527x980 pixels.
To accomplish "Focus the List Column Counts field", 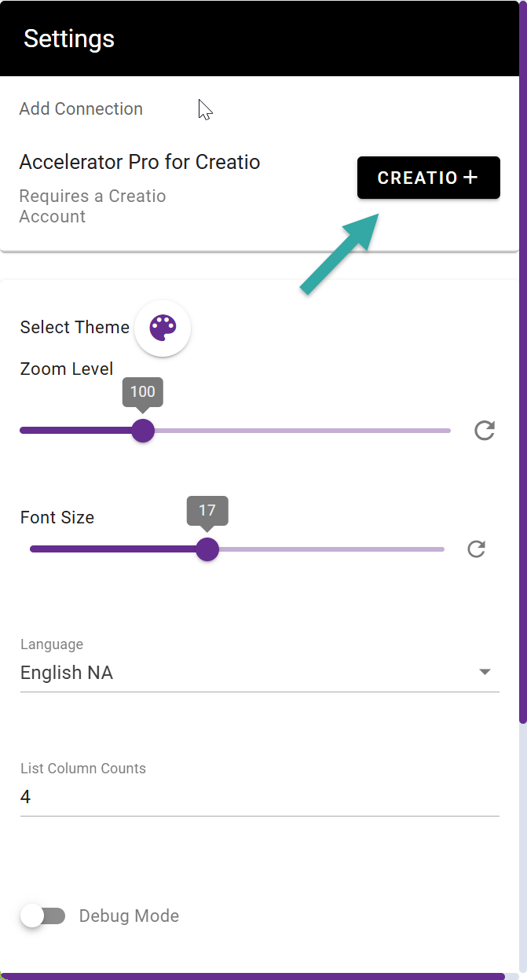I will (x=259, y=797).
